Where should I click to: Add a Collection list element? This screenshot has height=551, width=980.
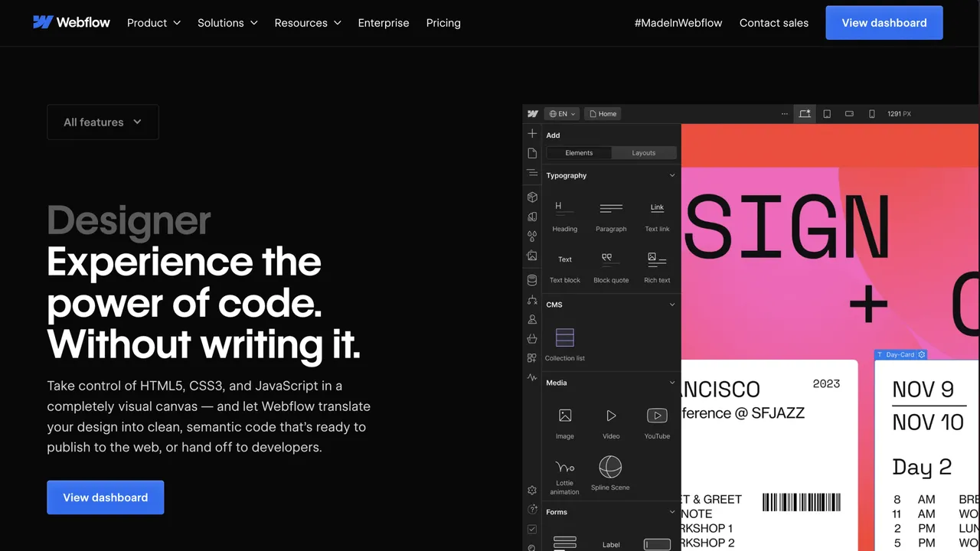click(565, 344)
